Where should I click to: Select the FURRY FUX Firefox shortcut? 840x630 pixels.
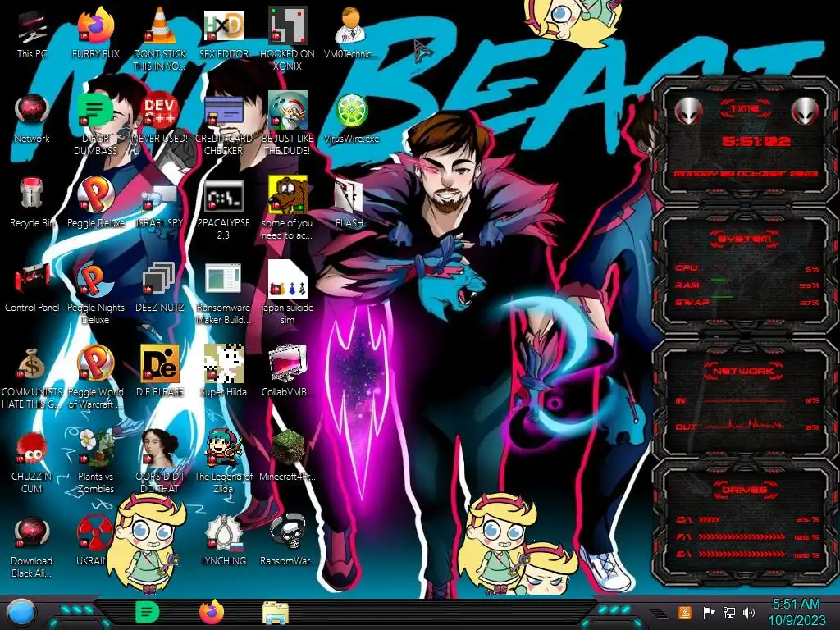click(x=95, y=27)
